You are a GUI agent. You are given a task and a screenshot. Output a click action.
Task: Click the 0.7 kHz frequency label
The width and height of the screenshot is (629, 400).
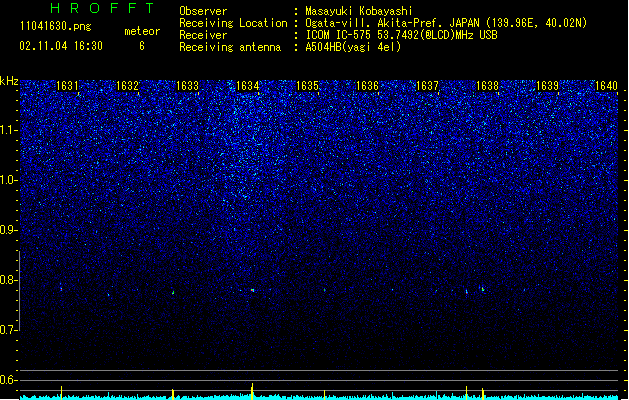coord(8,330)
